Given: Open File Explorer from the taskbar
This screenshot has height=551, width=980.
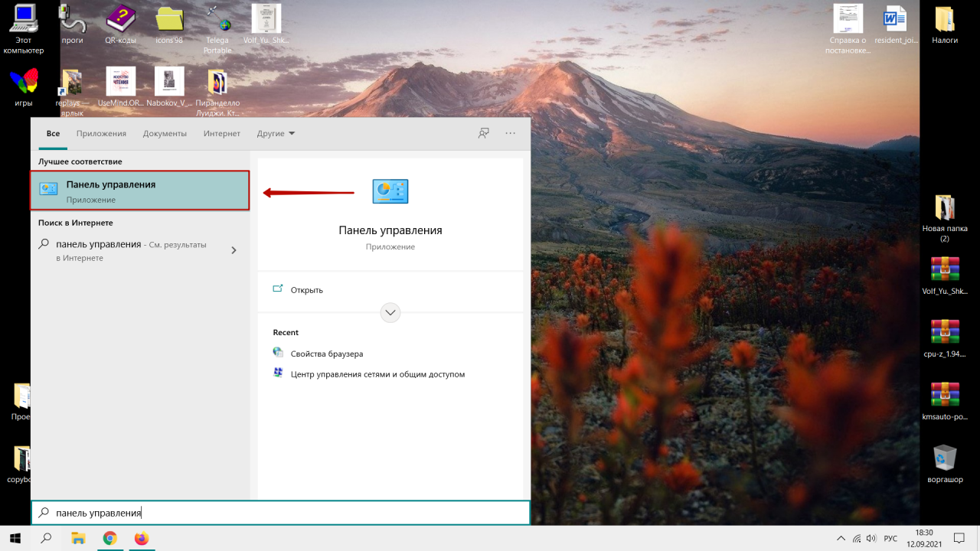Looking at the screenshot, I should (78, 538).
